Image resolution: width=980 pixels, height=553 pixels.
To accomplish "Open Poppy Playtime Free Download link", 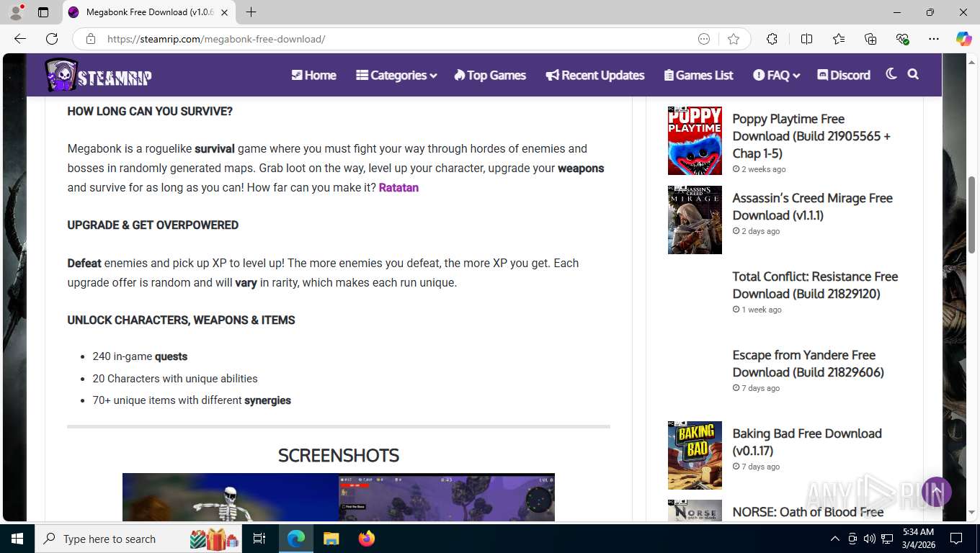I will (811, 136).
